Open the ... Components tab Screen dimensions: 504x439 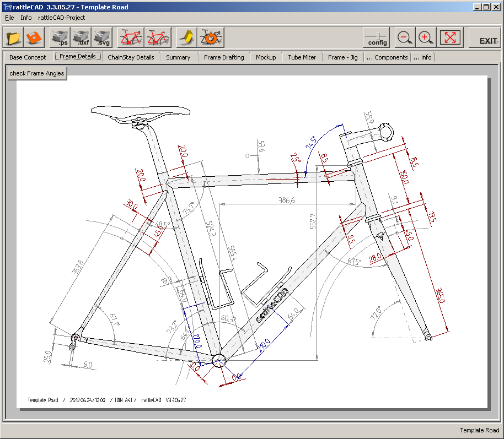[x=387, y=57]
